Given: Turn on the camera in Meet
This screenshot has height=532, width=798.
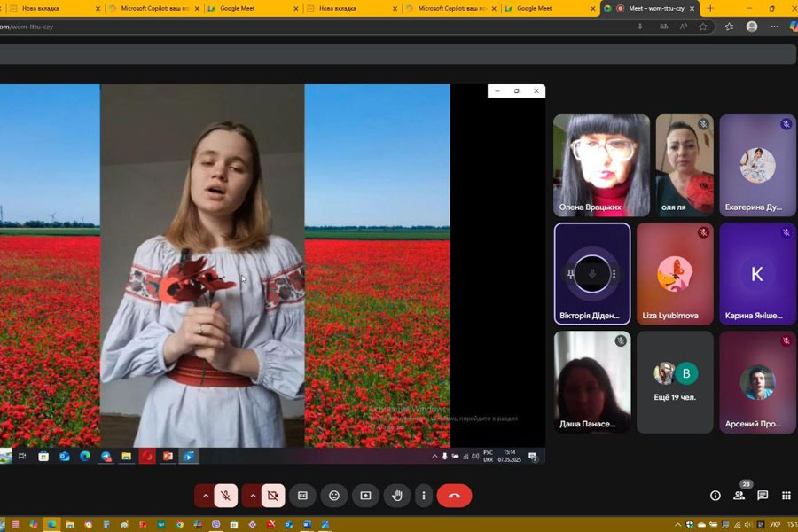Looking at the screenshot, I should (x=273, y=496).
